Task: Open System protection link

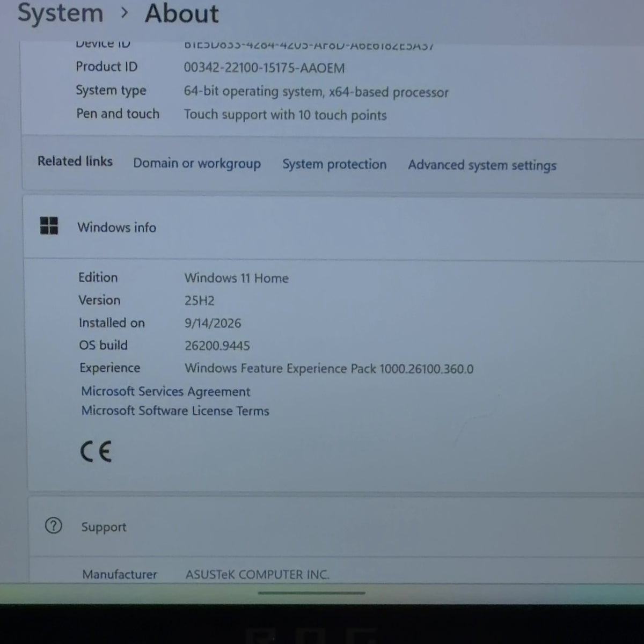Action: (x=334, y=164)
